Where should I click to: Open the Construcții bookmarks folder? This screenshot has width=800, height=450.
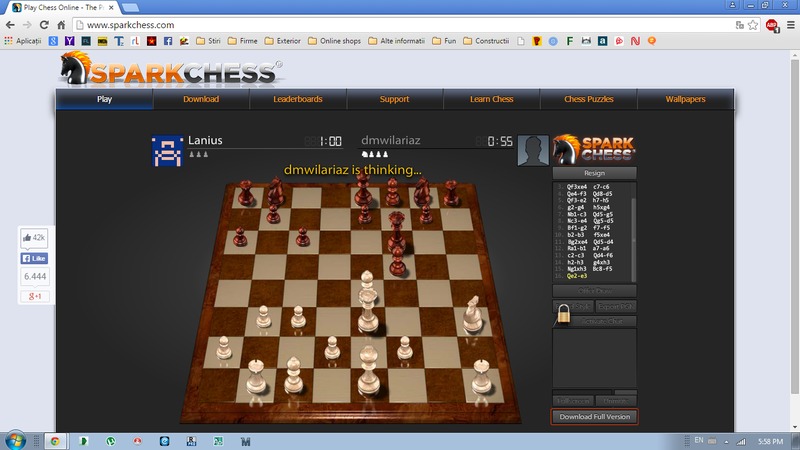point(486,41)
